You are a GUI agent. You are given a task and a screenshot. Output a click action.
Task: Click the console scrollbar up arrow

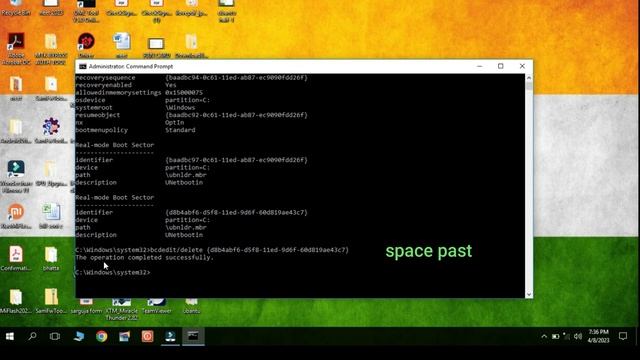coord(529,78)
